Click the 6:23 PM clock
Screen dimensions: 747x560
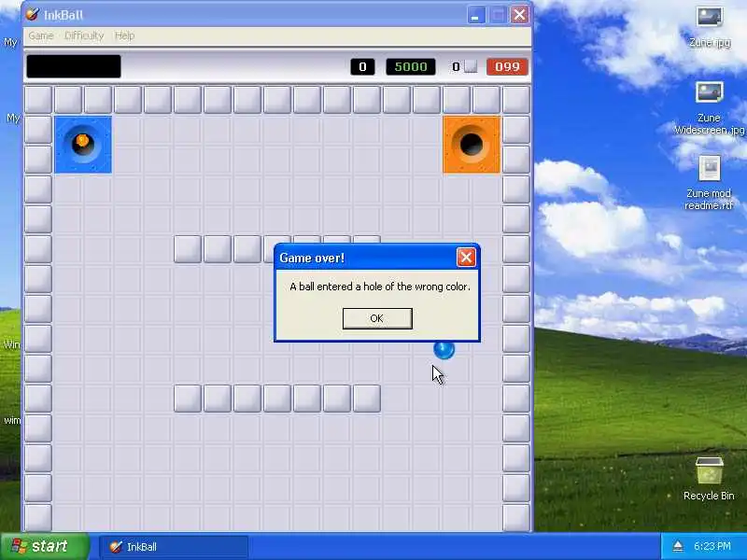[x=712, y=546]
